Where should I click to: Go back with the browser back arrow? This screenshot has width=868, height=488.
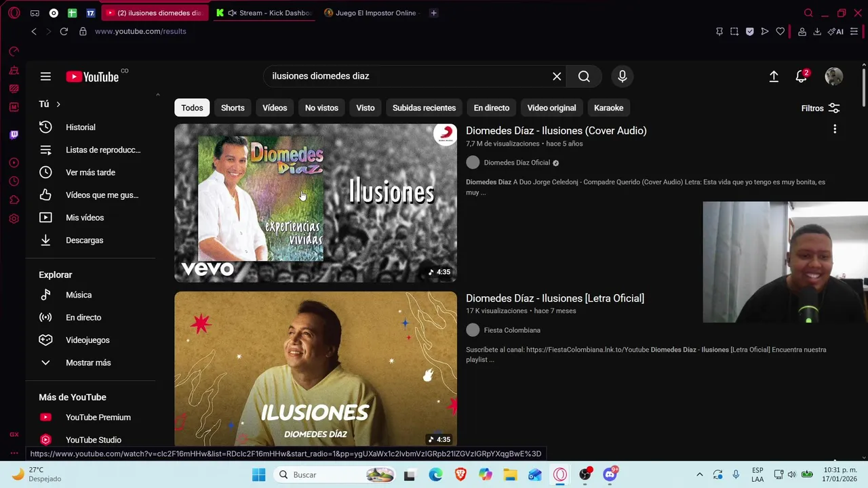coord(34,31)
